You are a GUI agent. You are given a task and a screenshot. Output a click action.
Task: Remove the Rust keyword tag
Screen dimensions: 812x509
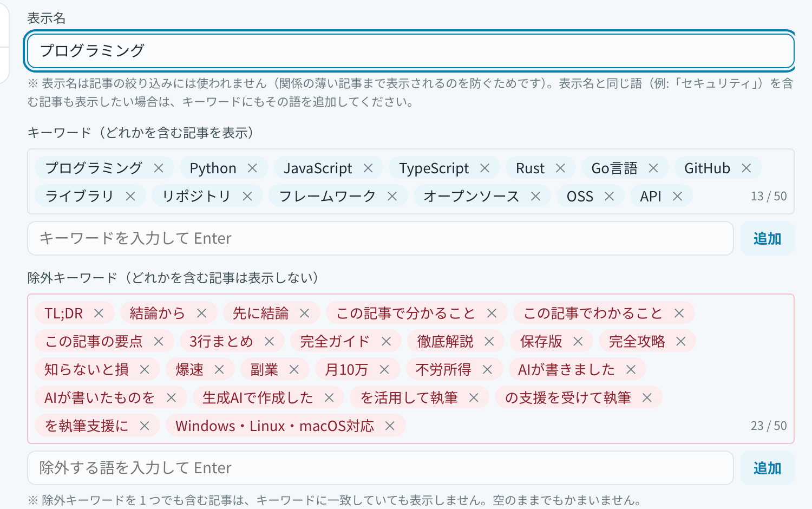tap(560, 168)
